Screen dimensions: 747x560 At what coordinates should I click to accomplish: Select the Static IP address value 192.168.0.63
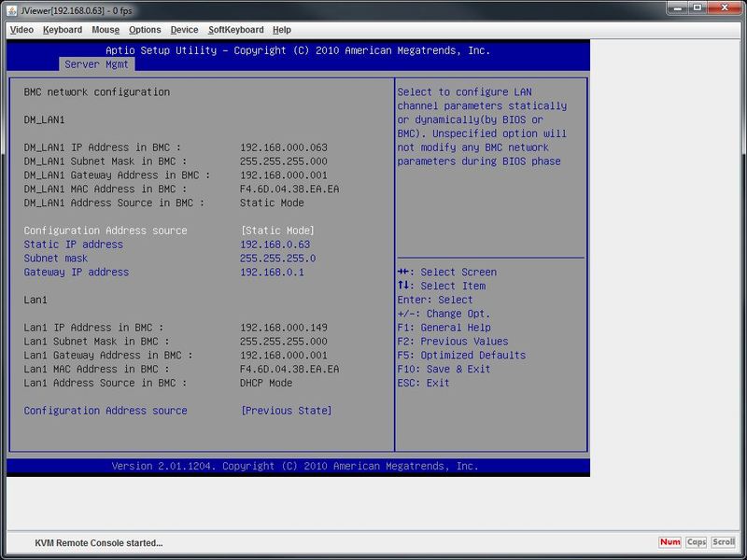point(275,245)
